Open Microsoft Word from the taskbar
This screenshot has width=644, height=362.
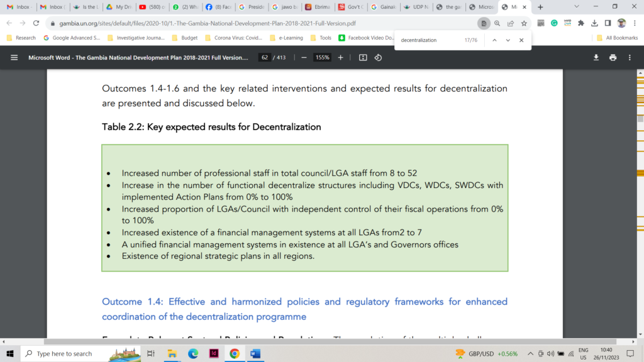[255, 354]
